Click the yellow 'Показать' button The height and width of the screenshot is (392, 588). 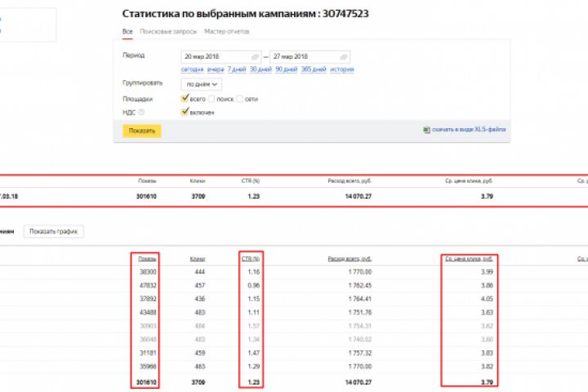pyautogui.click(x=142, y=131)
